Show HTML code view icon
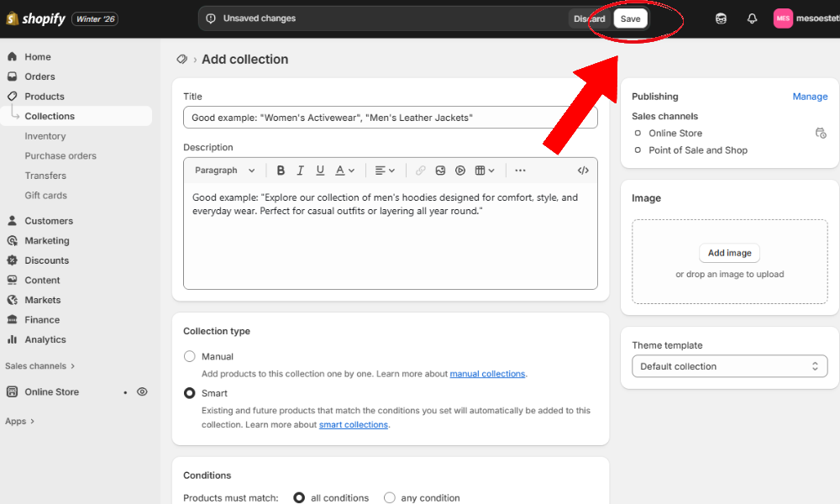Image resolution: width=840 pixels, height=504 pixels. pyautogui.click(x=583, y=171)
